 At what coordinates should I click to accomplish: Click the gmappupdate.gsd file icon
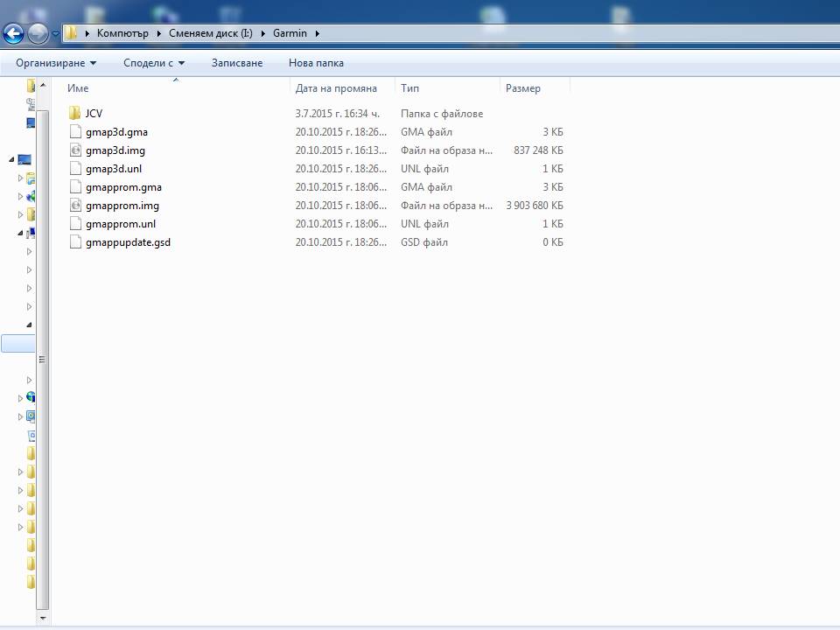click(74, 242)
